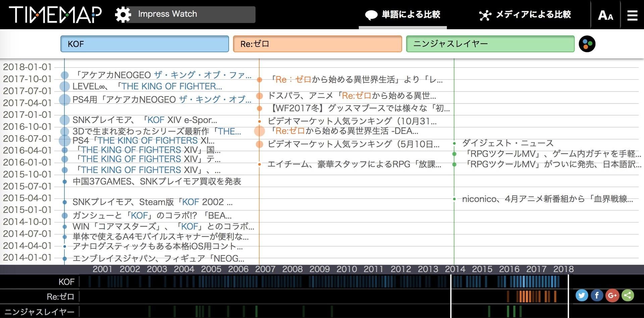Open article ダイジェスト・ニュース
Screen dimensions: 644x318
pyautogui.click(x=508, y=143)
